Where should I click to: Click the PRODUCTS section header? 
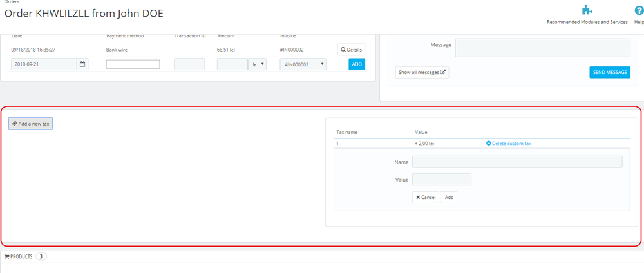click(x=19, y=256)
